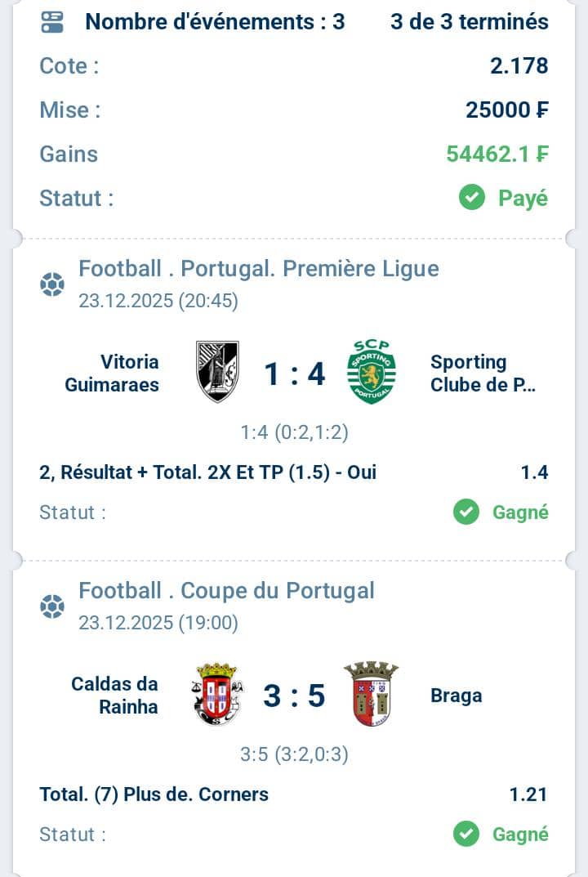Tap the 1 : 4 match score
588x877 pixels.
coord(294,374)
